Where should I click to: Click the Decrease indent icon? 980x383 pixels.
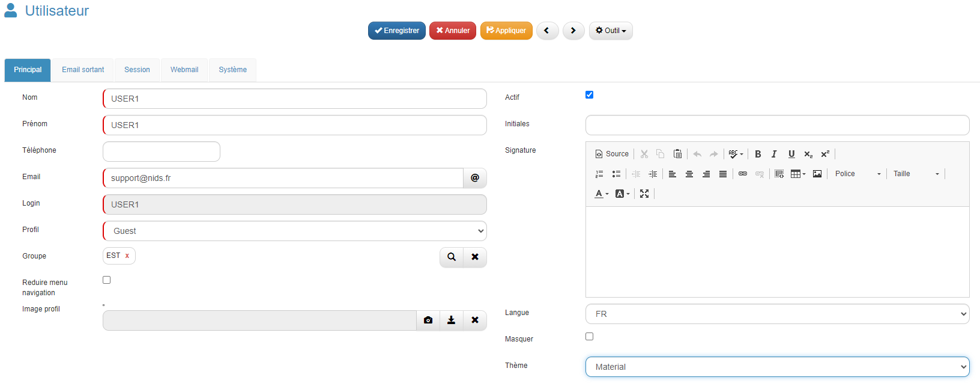(636, 174)
